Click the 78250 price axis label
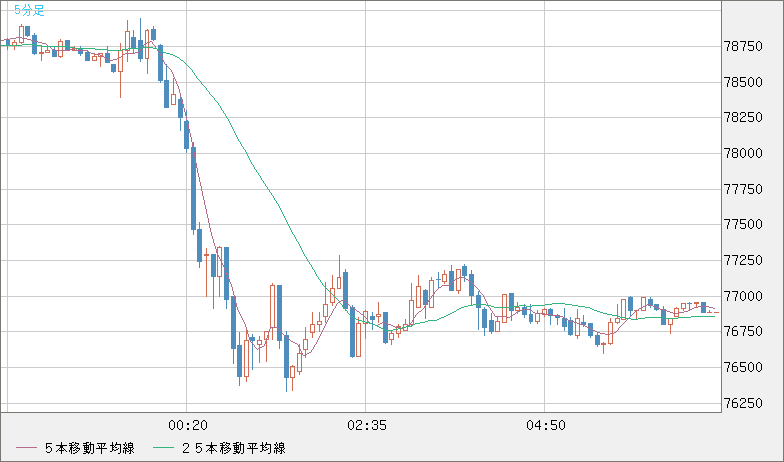 [x=744, y=118]
